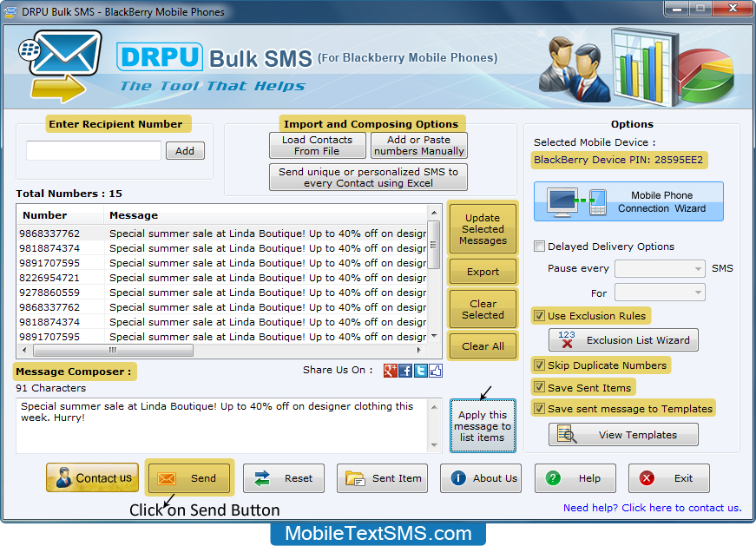This screenshot has width=756, height=546.
Task: Click the DRPU Bulk SMS envelope logo
Action: (61, 66)
